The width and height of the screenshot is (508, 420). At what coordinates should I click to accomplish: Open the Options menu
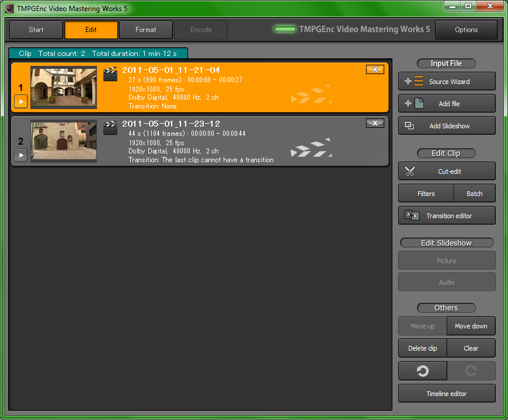click(466, 30)
